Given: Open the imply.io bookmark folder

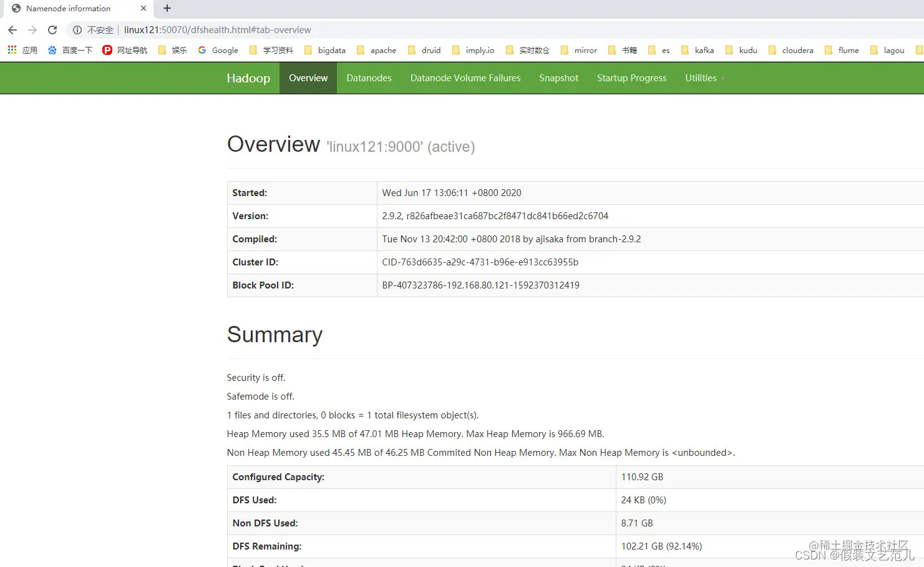Looking at the screenshot, I should 473,50.
